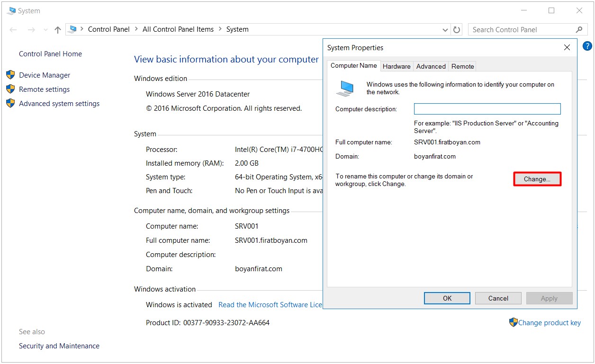595x364 pixels.
Task: Click the Back navigation arrow
Action: [x=13, y=29]
